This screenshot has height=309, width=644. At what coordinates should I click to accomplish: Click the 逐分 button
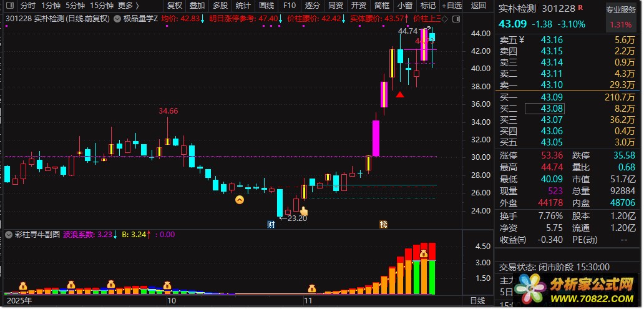(x=313, y=6)
